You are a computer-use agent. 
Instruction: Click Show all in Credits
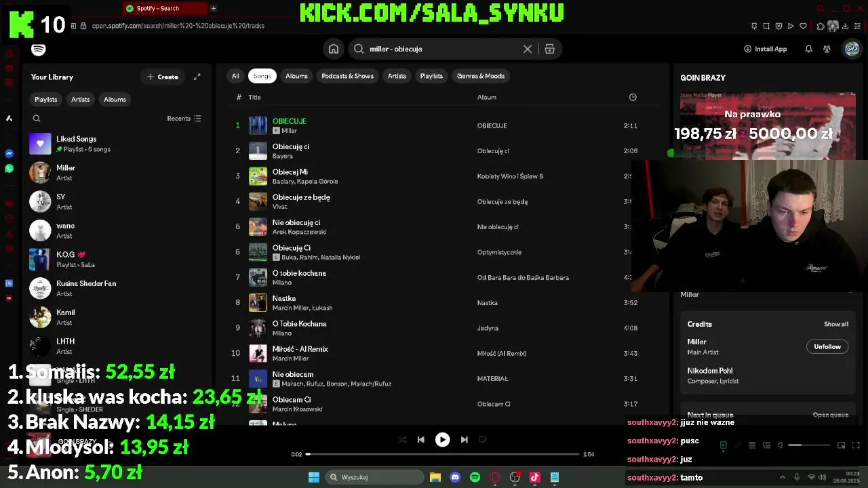836,324
